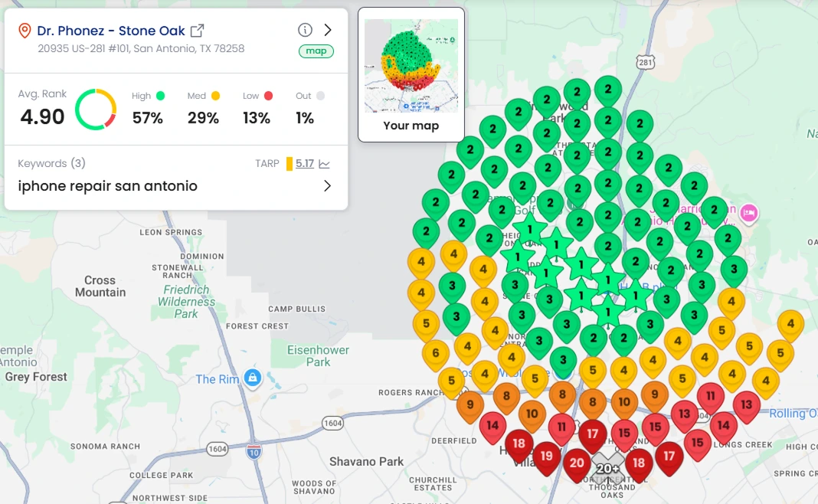
Task: Click the 1% Out percentage
Action: pos(305,118)
